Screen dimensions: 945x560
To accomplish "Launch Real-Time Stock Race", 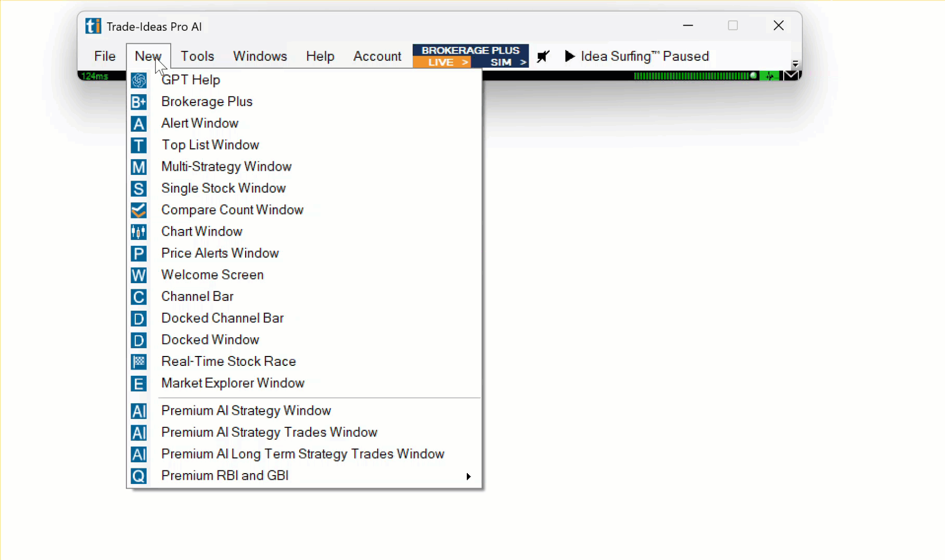I will point(304,362).
